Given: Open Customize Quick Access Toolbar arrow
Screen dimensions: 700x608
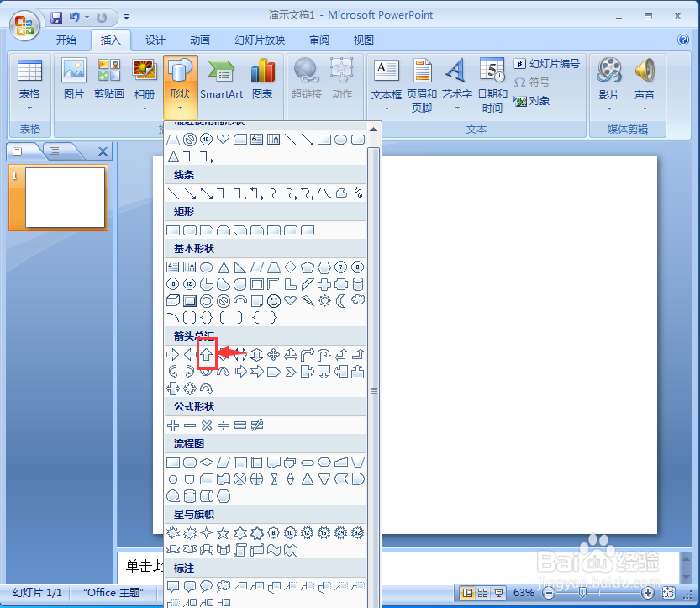Looking at the screenshot, I should 127,18.
